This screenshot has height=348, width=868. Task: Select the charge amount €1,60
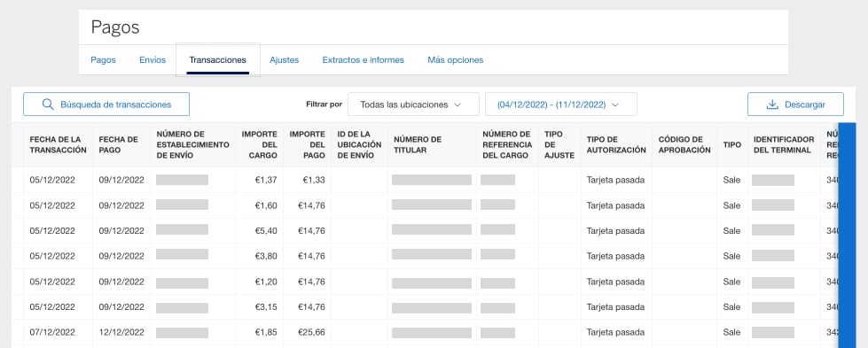click(x=266, y=205)
